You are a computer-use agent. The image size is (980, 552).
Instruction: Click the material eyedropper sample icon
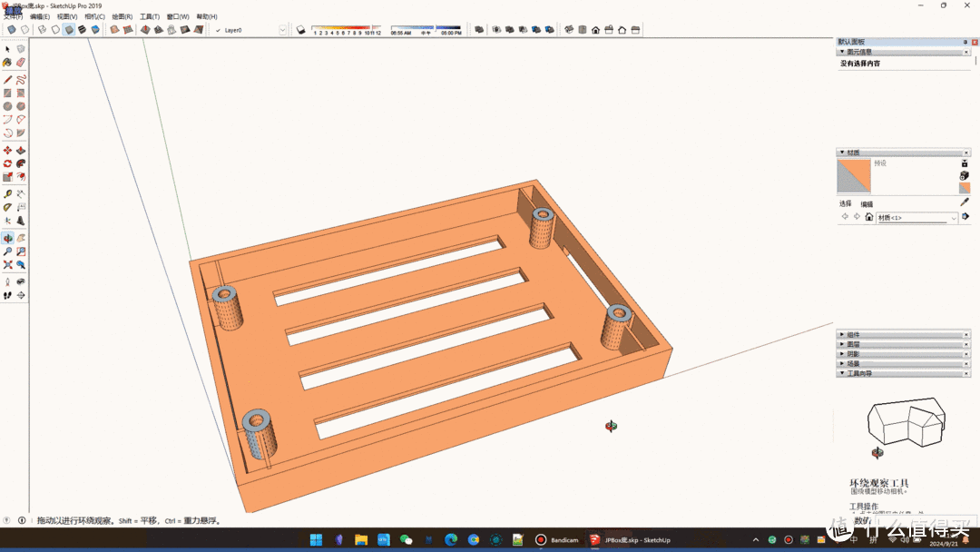(x=965, y=202)
